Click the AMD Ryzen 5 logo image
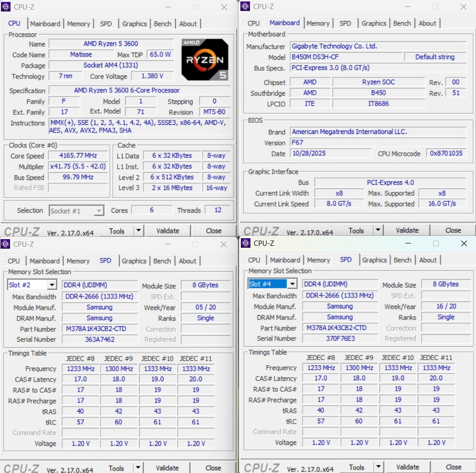The width and height of the screenshot is (476, 473). [205, 59]
